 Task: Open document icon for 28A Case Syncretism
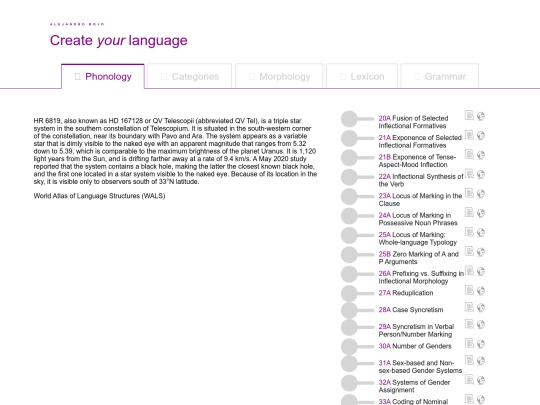tap(469, 307)
